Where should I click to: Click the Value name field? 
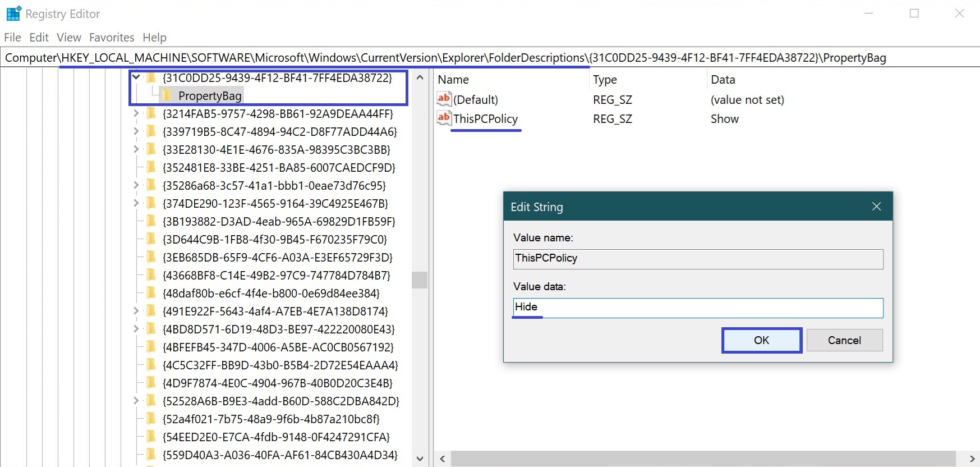pyautogui.click(x=698, y=259)
